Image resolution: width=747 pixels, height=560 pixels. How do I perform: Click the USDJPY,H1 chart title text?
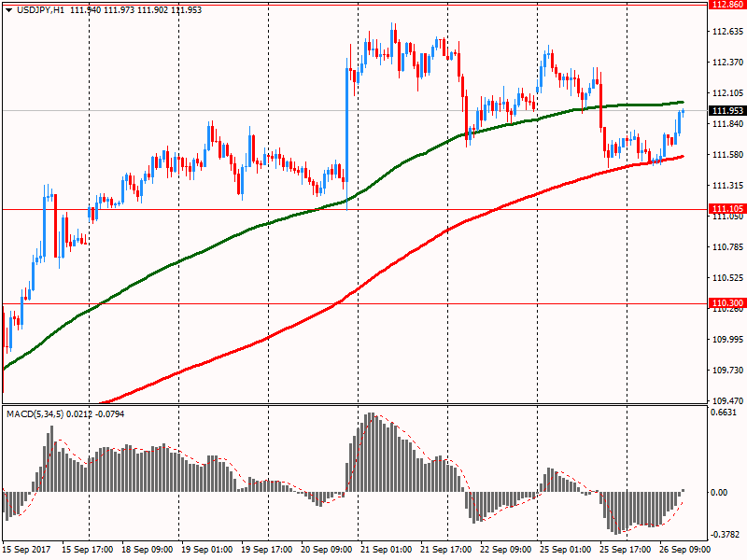click(40, 10)
